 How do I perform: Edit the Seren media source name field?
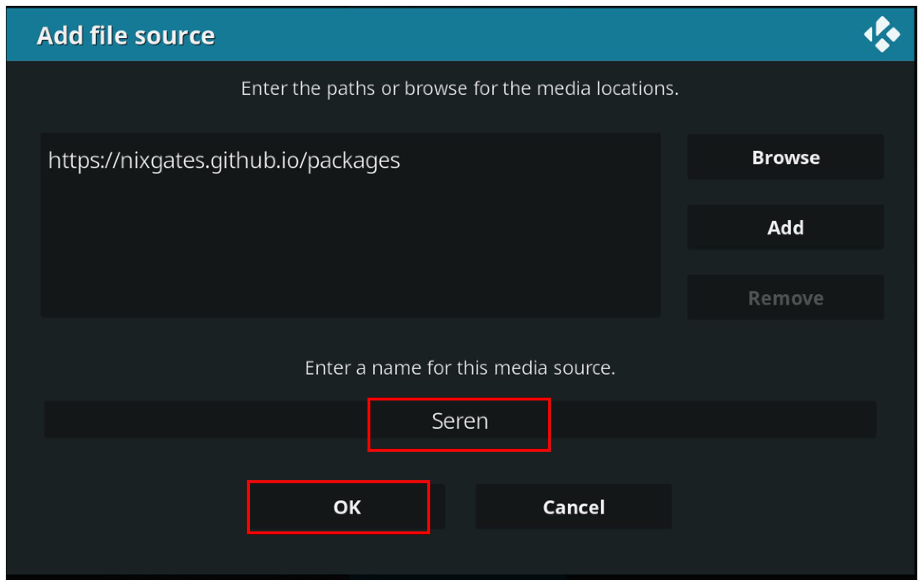click(x=460, y=420)
